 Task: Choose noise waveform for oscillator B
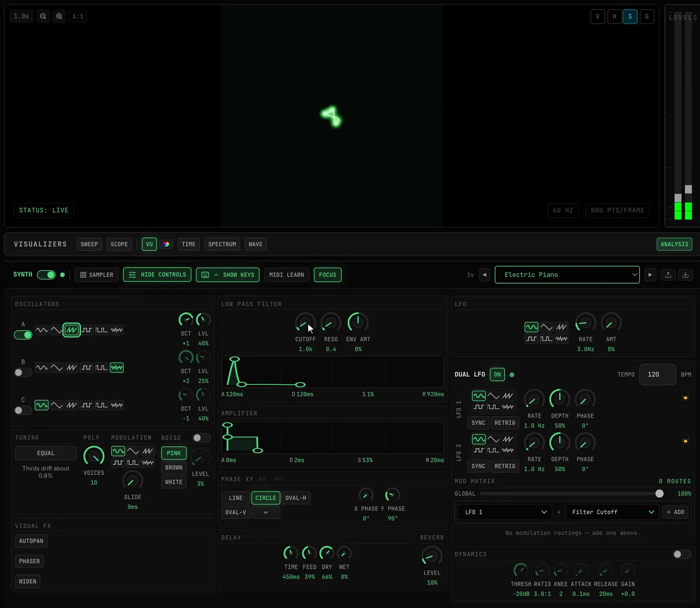116,367
